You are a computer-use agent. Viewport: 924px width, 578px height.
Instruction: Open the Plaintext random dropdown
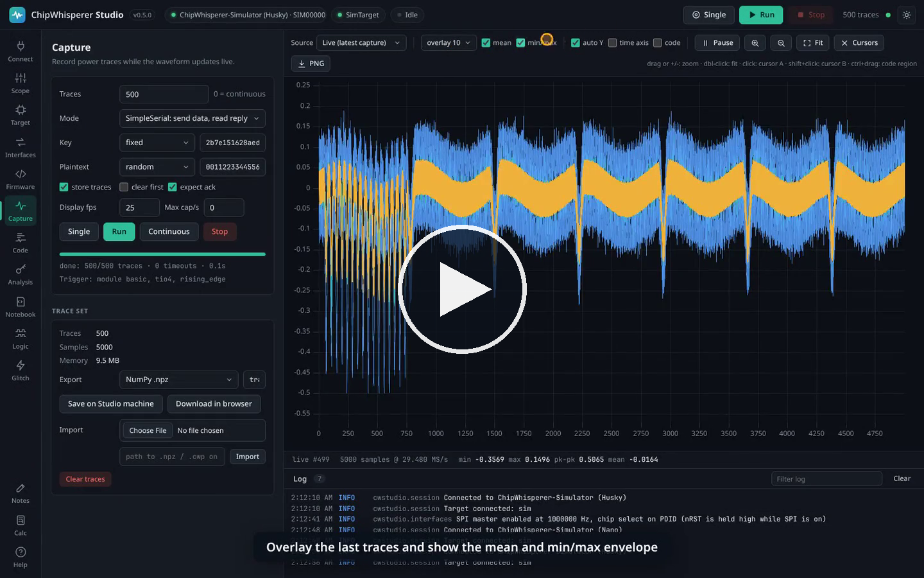pyautogui.click(x=157, y=167)
